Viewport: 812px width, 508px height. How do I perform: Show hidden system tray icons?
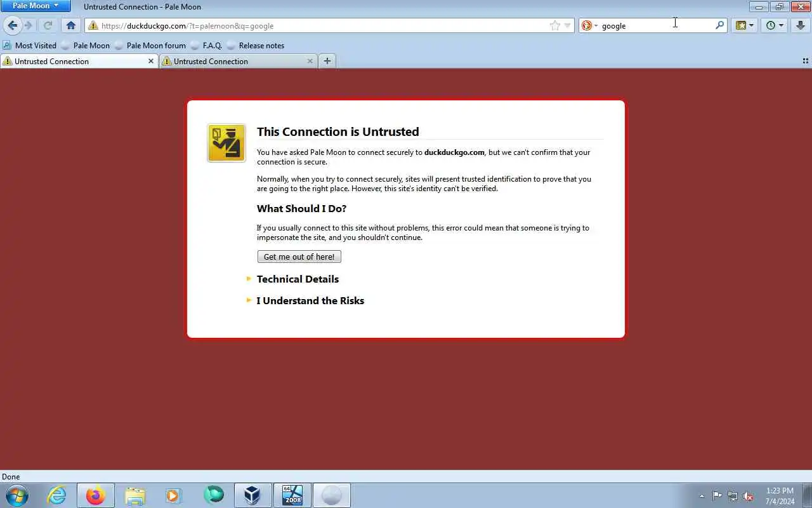[x=702, y=496]
